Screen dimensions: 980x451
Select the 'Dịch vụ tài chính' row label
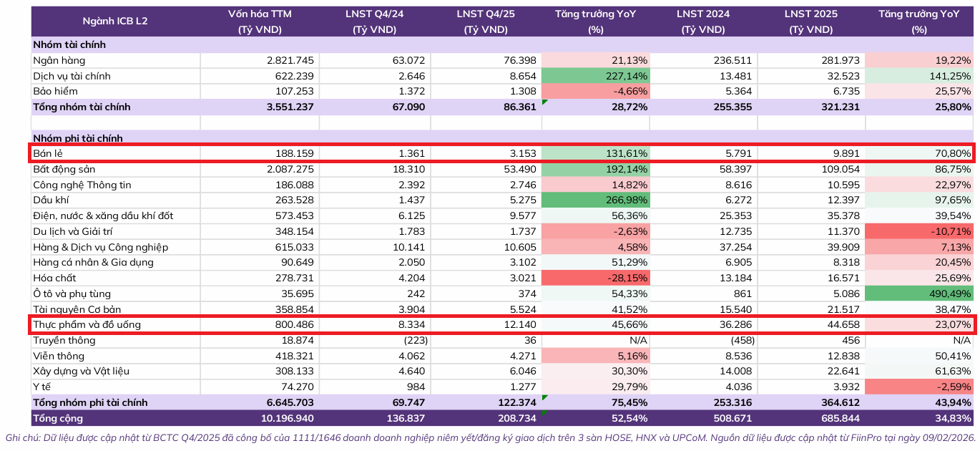click(x=72, y=76)
